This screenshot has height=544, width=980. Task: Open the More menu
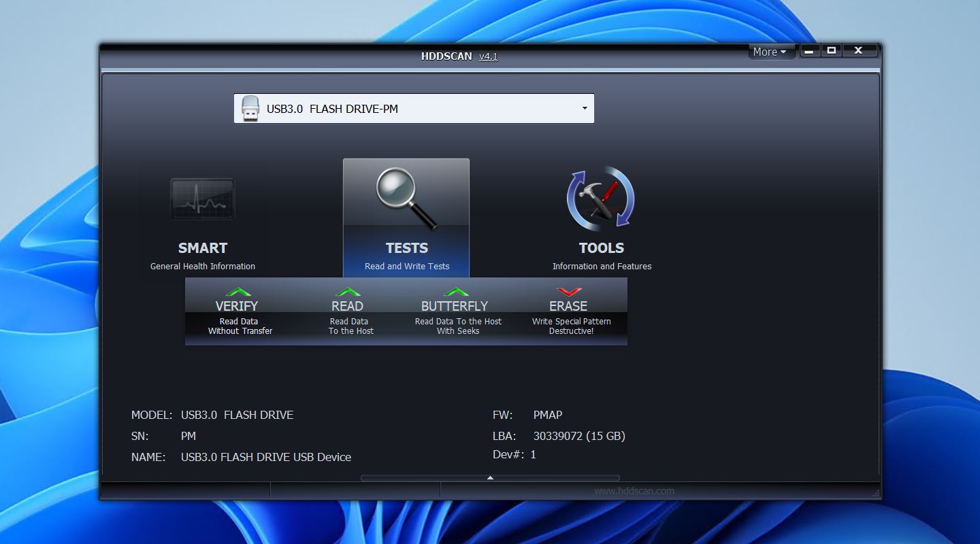pyautogui.click(x=770, y=51)
